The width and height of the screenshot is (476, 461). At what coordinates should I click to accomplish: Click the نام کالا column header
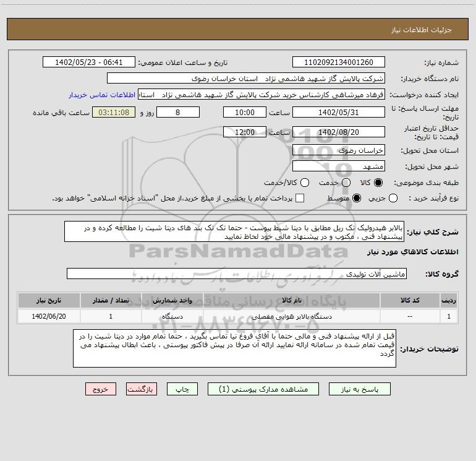(x=291, y=300)
